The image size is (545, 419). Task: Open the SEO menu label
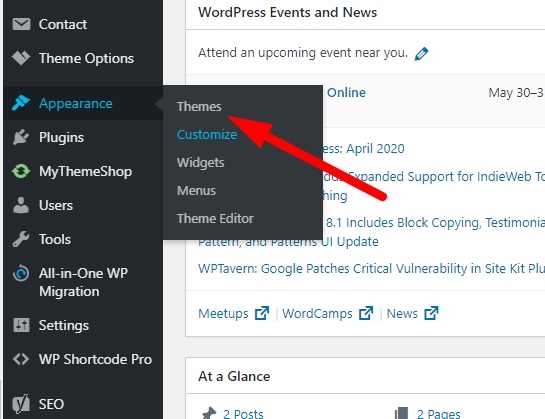click(x=51, y=404)
